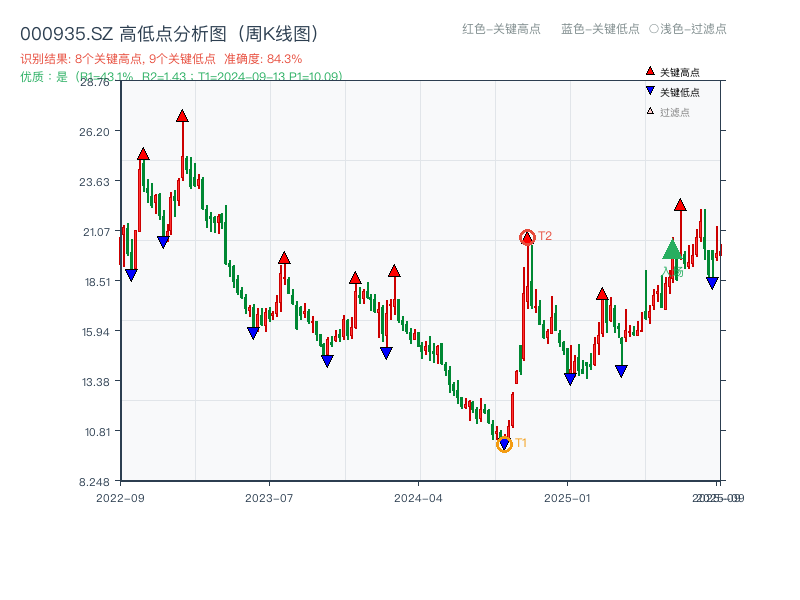Select the orange-circled T1 key-low marker

point(504,444)
